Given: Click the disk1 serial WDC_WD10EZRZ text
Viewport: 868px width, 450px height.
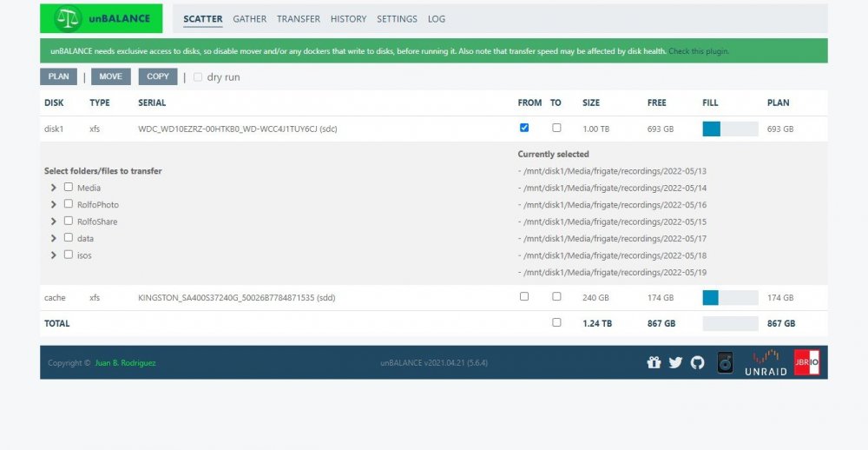Looking at the screenshot, I should pyautogui.click(x=238, y=129).
